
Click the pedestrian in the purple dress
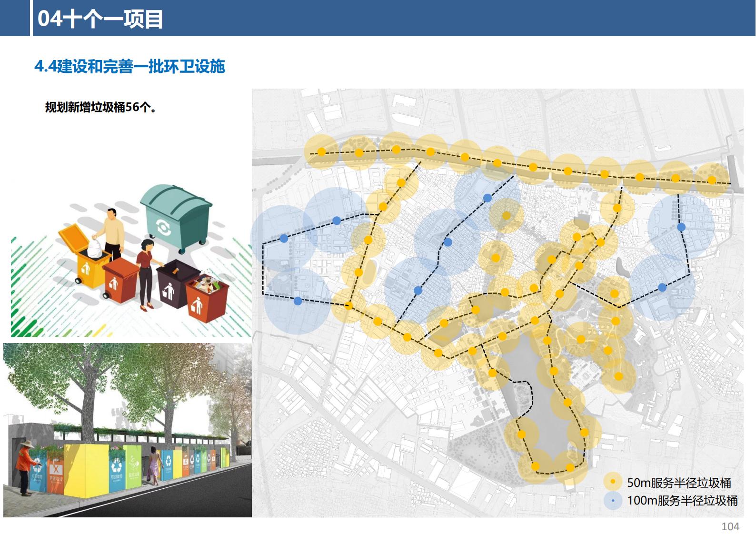tap(154, 466)
